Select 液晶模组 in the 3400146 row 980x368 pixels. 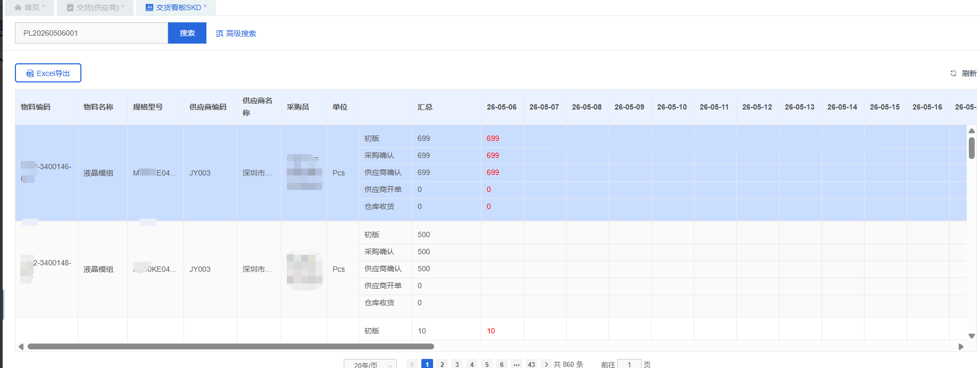[98, 173]
